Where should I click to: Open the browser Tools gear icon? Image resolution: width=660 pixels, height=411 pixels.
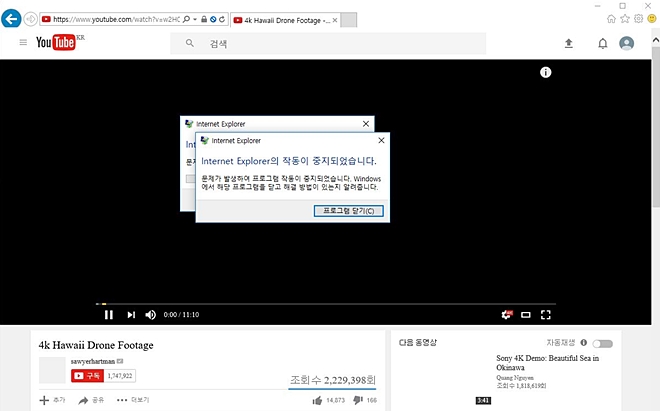click(639, 19)
